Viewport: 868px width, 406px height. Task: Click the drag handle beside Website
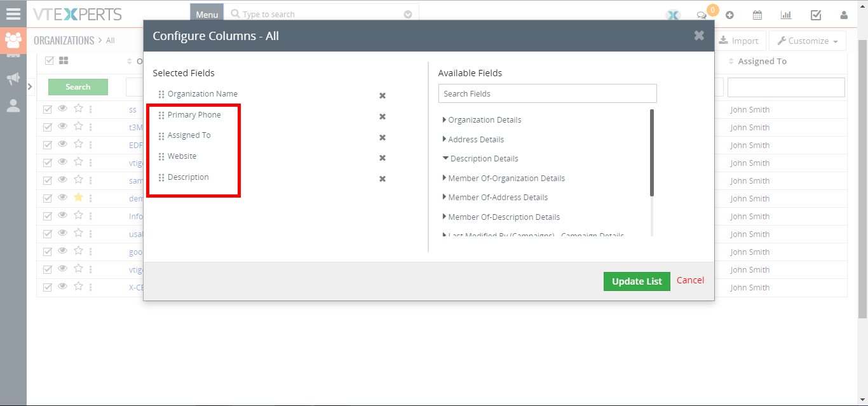coord(161,157)
